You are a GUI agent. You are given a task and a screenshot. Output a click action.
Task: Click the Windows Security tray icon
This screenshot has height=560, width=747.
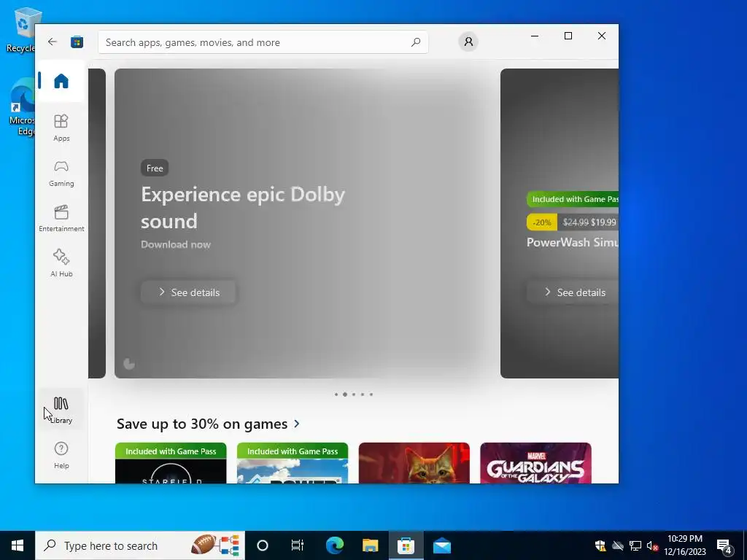[x=600, y=545]
